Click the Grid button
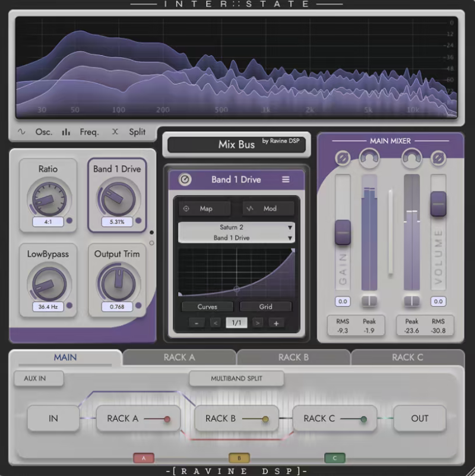 (x=266, y=307)
